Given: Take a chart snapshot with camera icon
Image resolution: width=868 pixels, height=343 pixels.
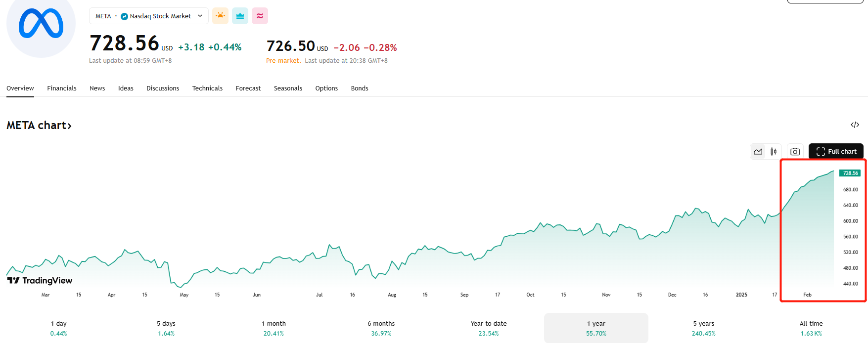Looking at the screenshot, I should tap(795, 152).
